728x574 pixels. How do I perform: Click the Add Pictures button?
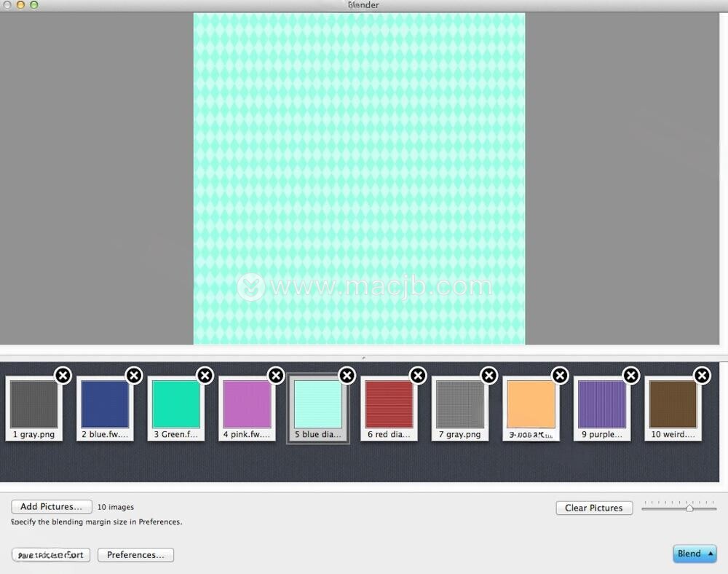tap(52, 507)
